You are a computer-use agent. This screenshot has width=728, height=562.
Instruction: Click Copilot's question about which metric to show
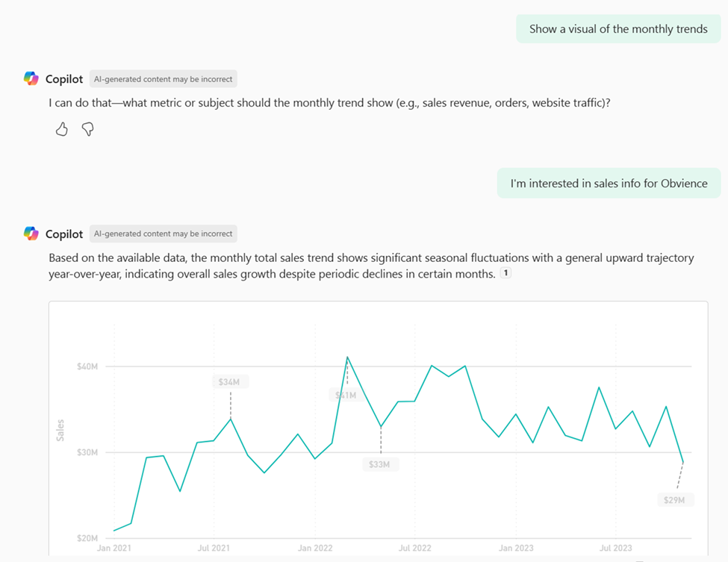click(329, 103)
